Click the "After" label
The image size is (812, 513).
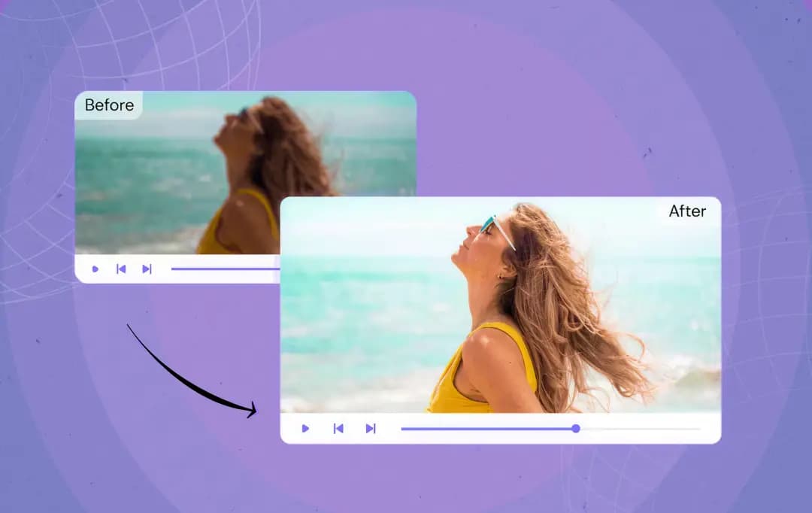pos(687,211)
